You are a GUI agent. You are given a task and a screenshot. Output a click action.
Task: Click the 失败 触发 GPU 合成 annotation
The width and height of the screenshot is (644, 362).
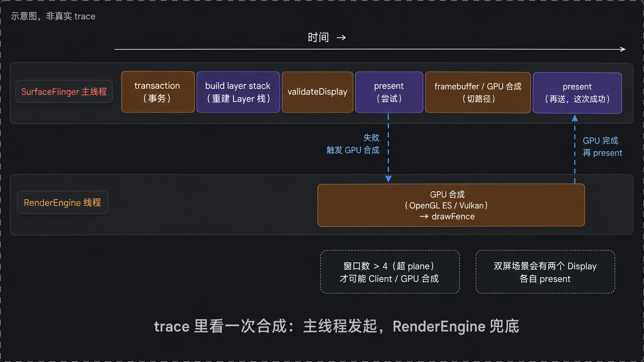(353, 144)
